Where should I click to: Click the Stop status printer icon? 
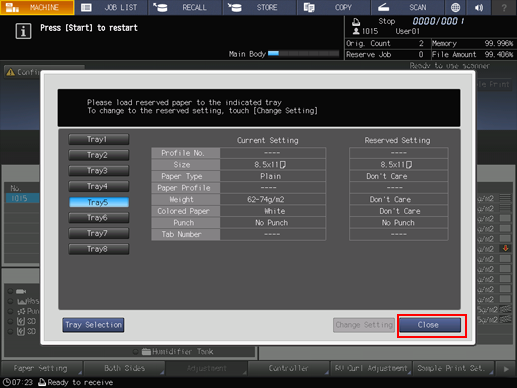356,22
